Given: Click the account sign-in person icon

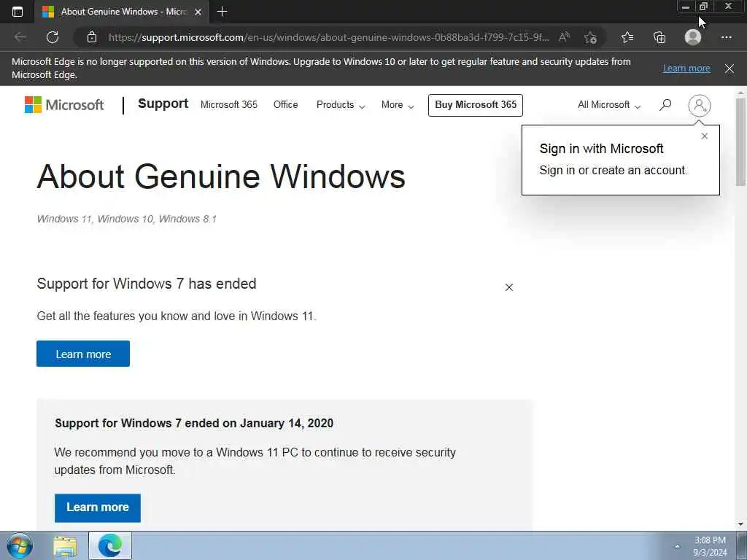Looking at the screenshot, I should (x=700, y=105).
